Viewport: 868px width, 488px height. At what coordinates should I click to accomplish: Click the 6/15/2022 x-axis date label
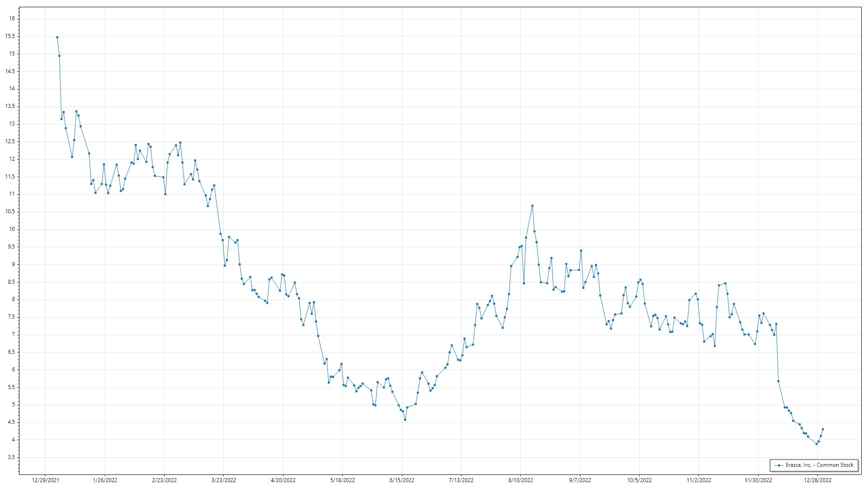[402, 480]
